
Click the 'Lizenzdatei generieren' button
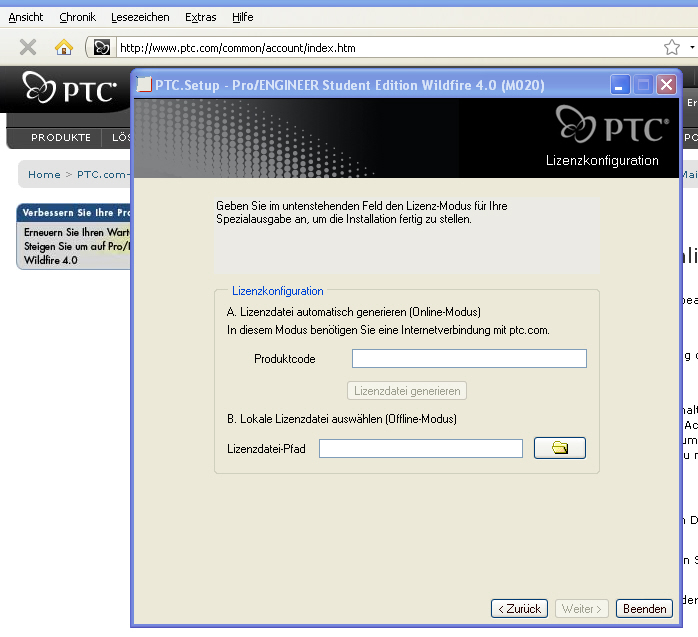coord(407,391)
